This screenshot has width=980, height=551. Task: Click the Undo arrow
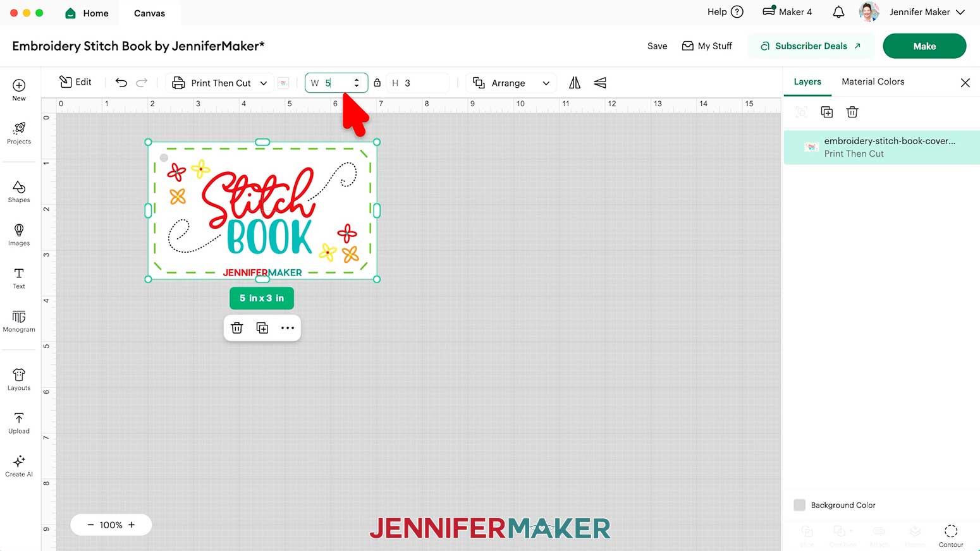pos(121,83)
